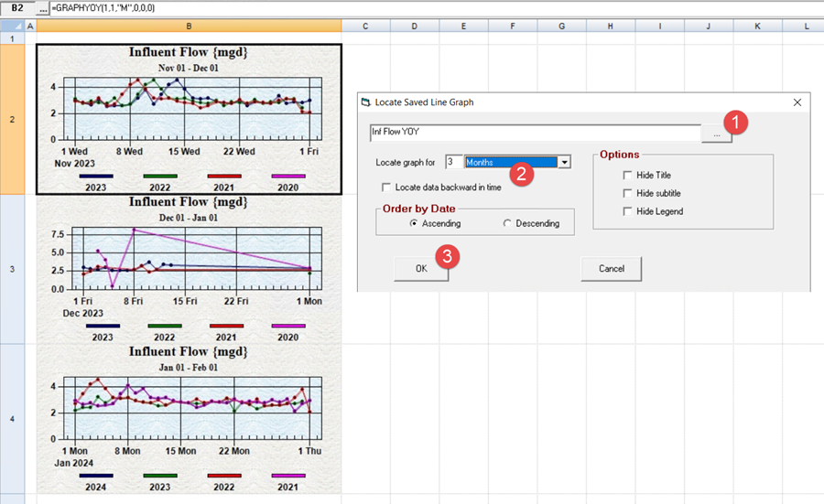The image size is (824, 504).
Task: Click the number of periods field
Action: (453, 162)
